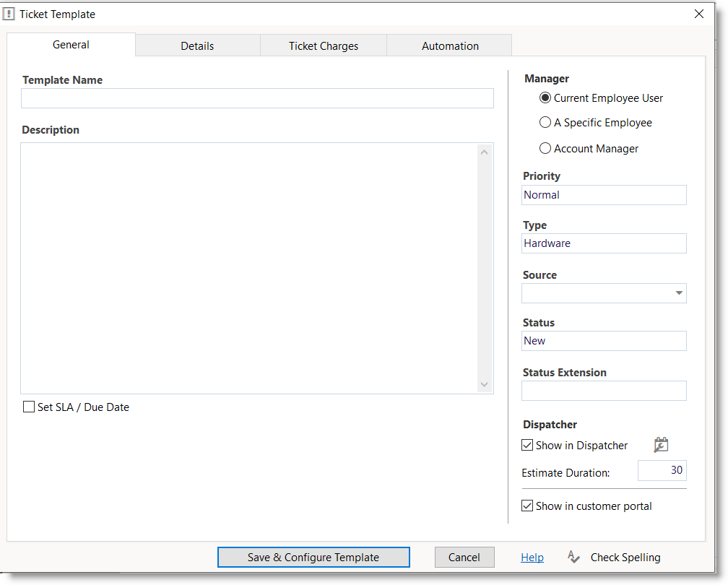728x585 pixels.
Task: Select Current Employee User radio button
Action: point(545,98)
